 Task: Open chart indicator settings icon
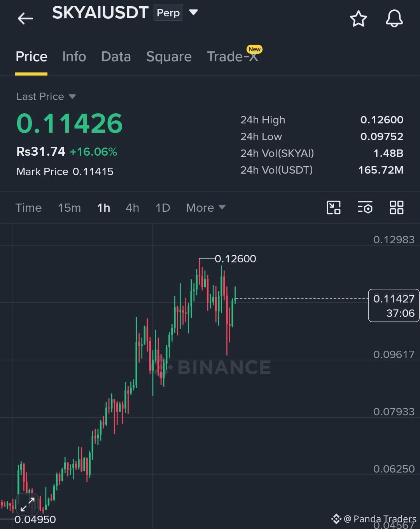point(365,207)
